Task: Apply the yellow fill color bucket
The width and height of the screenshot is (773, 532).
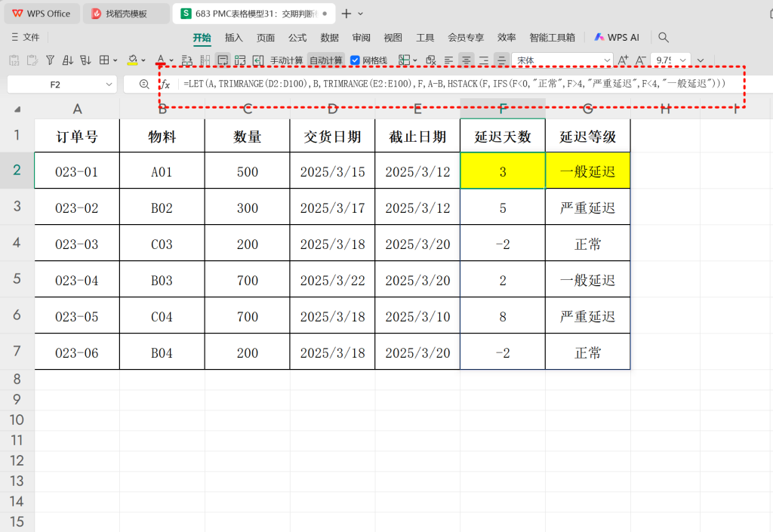Action: (132, 60)
